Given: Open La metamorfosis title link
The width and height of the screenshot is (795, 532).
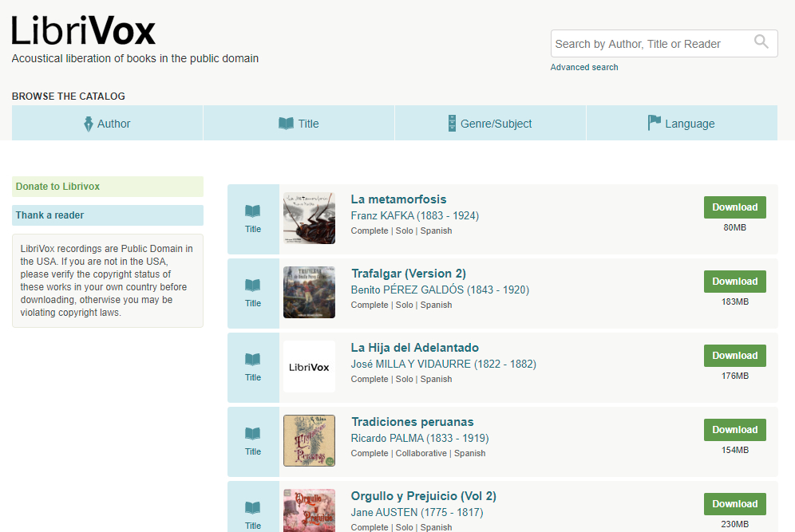Looking at the screenshot, I should (398, 199).
